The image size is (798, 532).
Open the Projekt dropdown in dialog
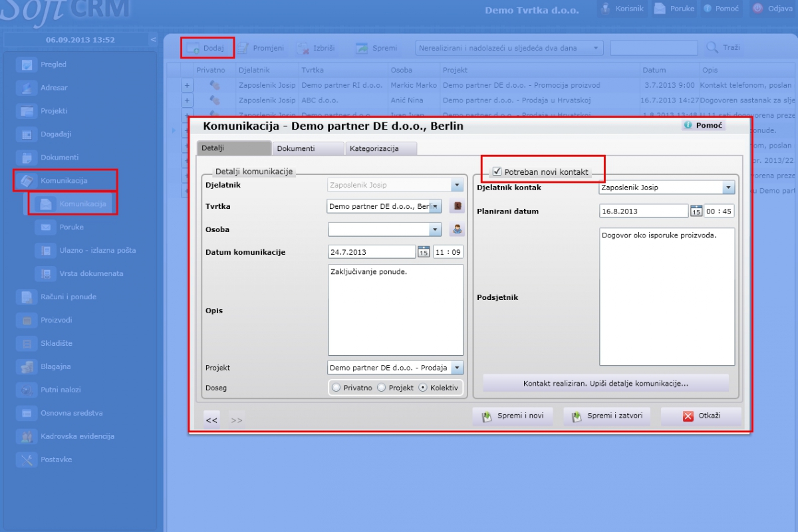(x=457, y=368)
